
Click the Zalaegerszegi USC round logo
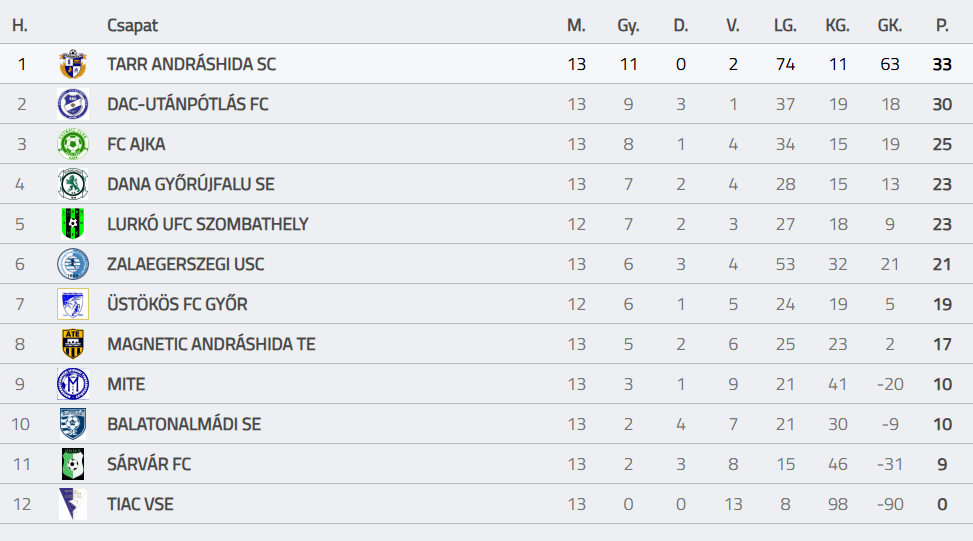pos(72,264)
